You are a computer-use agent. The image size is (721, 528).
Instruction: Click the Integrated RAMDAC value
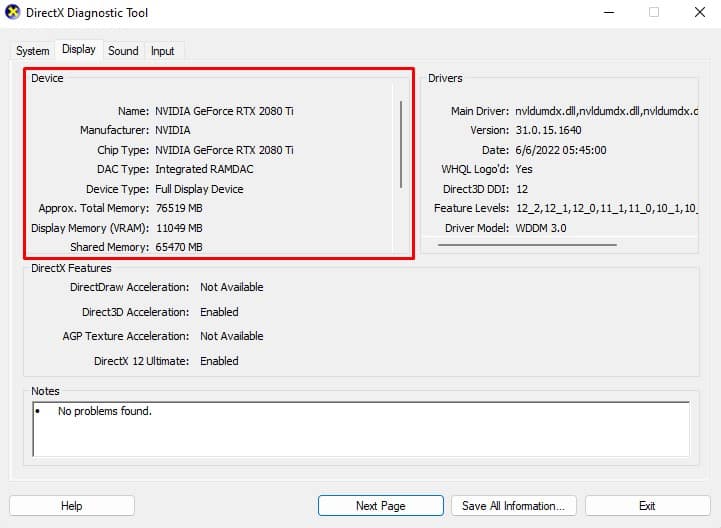pos(204,169)
